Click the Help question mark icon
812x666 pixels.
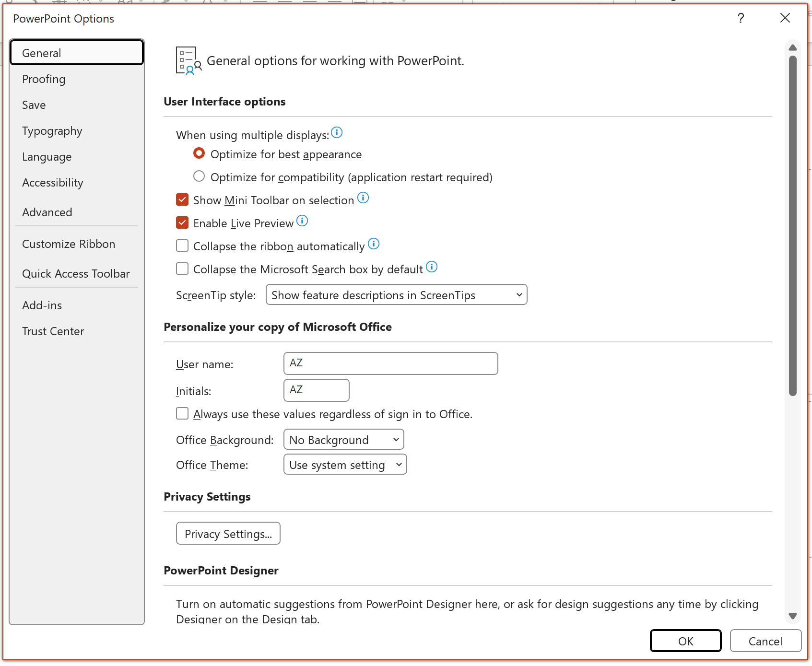pos(741,18)
